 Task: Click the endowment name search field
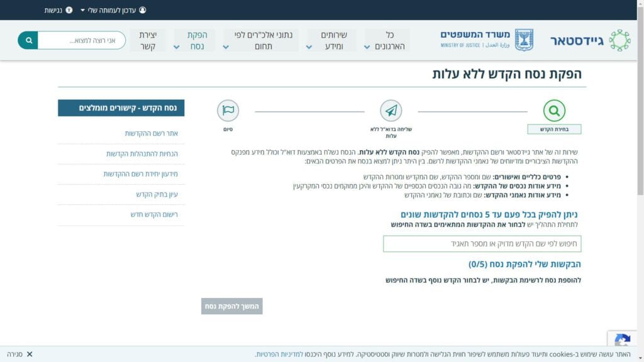[x=482, y=244]
